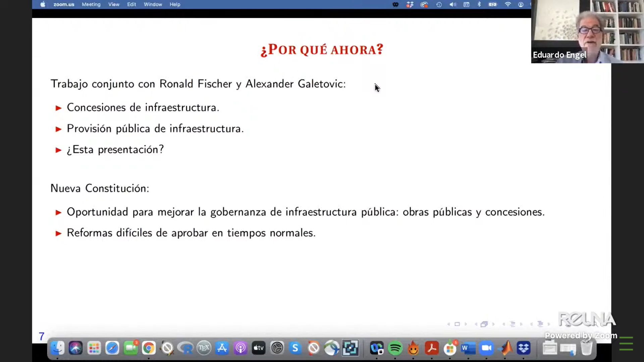This screenshot has height=362, width=644.
Task: Open Skype from the Dock
Action: 295,348
